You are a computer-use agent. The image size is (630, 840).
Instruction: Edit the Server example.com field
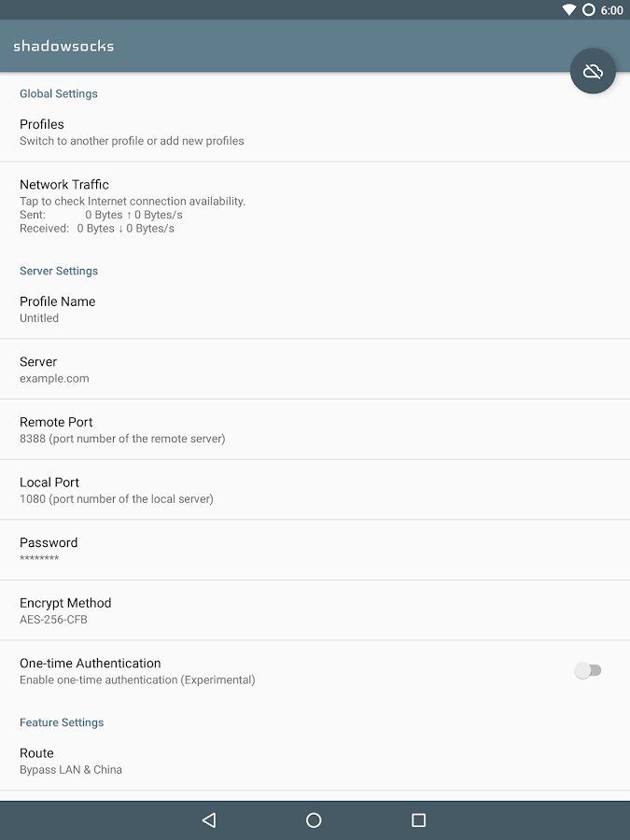315,369
